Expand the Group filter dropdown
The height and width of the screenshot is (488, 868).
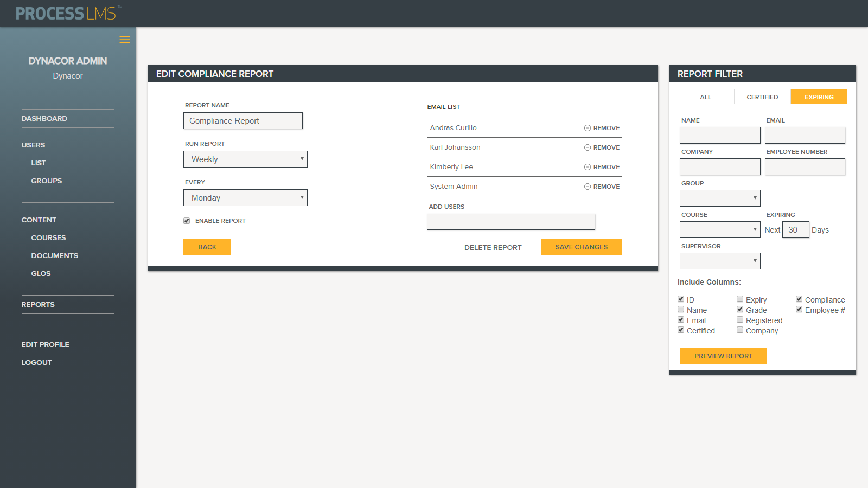pyautogui.click(x=720, y=198)
